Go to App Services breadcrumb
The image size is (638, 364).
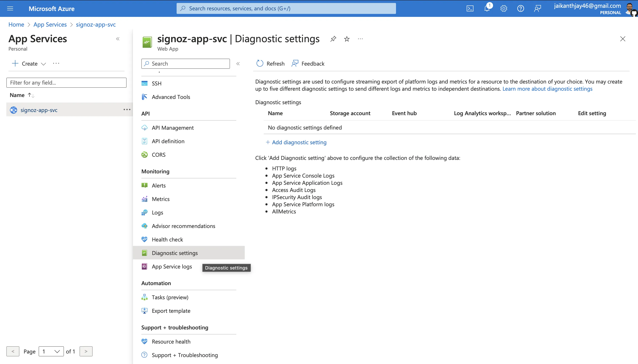pos(50,24)
